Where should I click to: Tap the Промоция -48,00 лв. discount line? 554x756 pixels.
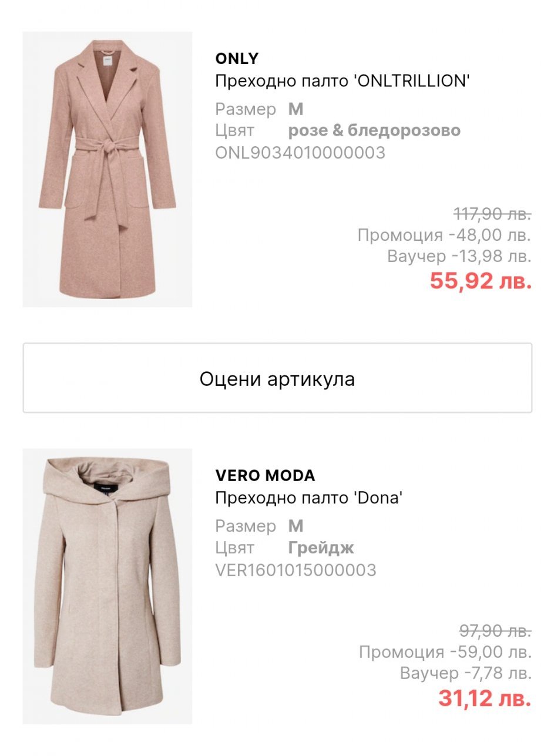444,235
